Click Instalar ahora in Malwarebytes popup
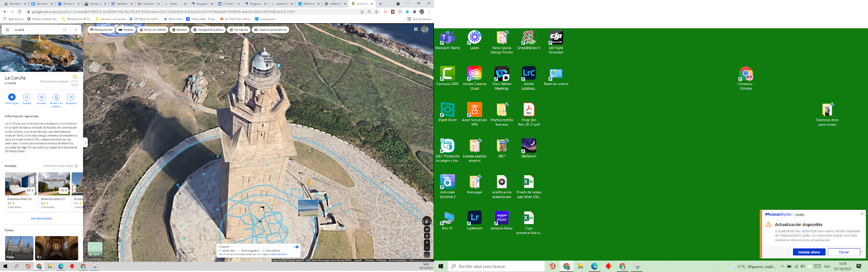 pyautogui.click(x=809, y=252)
